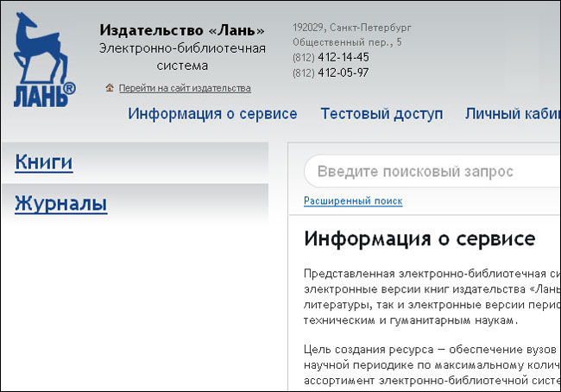Go to "Личный кабинет" in the navigation bar
561x392 pixels.
[513, 114]
